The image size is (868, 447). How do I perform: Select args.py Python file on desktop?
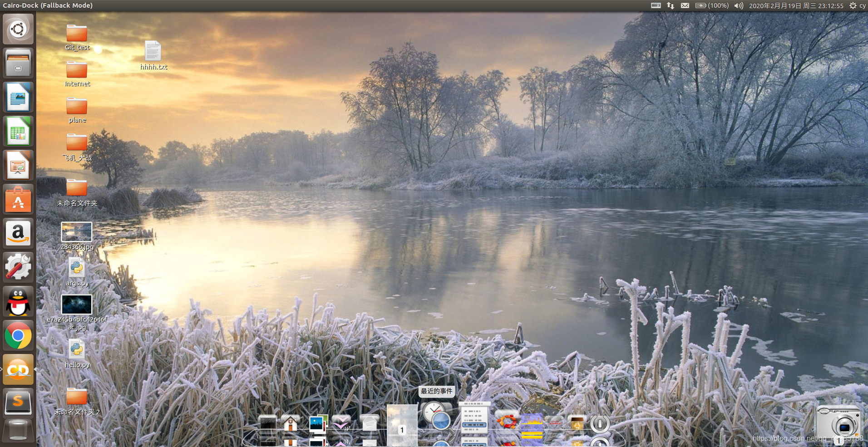click(x=77, y=272)
